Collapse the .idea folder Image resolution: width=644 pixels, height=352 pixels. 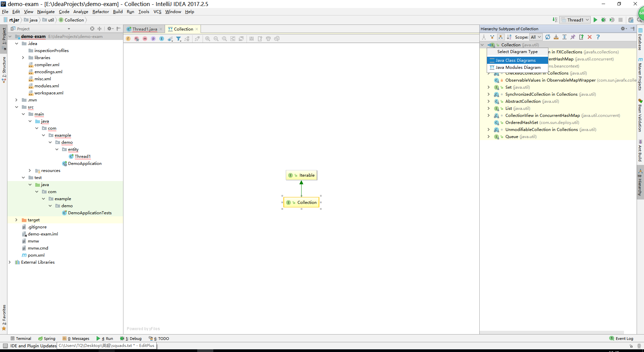16,44
